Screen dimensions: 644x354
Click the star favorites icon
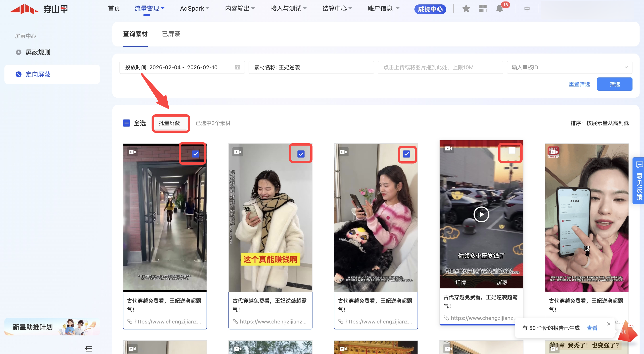(466, 9)
